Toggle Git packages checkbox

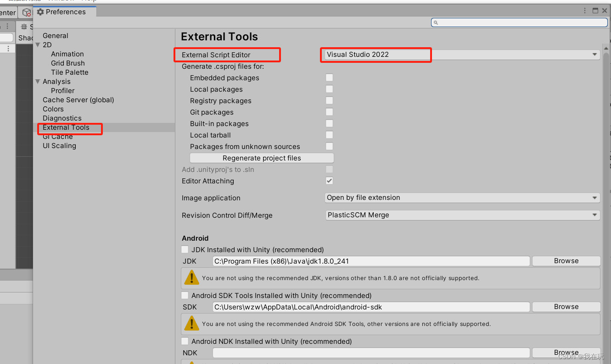pyautogui.click(x=329, y=112)
